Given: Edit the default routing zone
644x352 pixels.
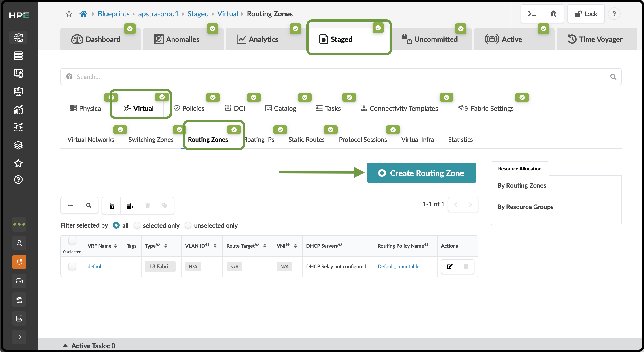Looking at the screenshot, I should click(x=450, y=266).
